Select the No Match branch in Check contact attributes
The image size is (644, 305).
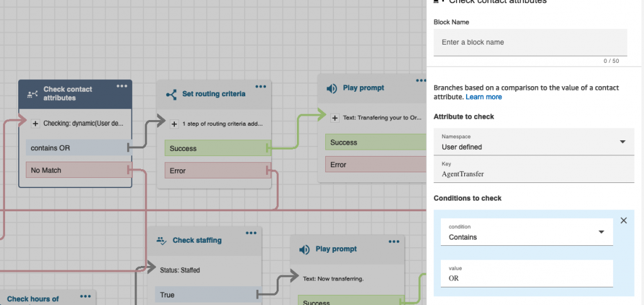click(x=75, y=170)
